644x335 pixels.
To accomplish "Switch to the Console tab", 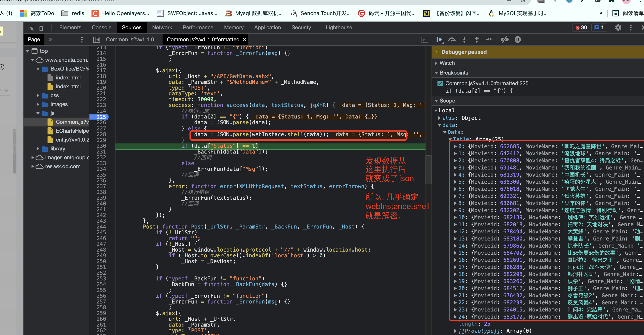I will (x=101, y=28).
